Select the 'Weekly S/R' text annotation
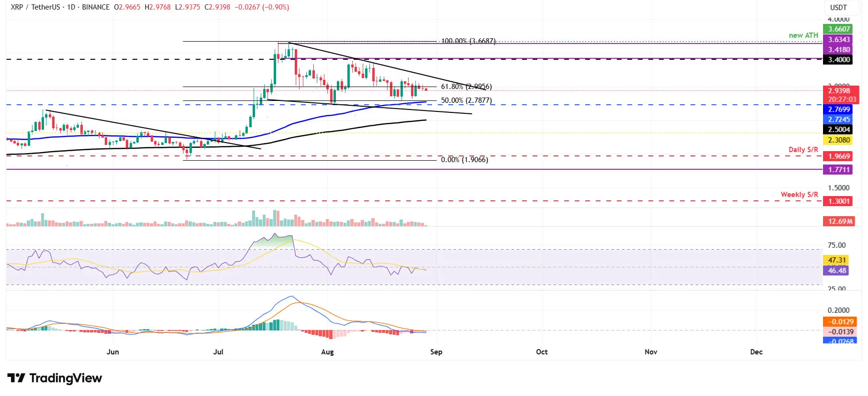 pyautogui.click(x=799, y=195)
